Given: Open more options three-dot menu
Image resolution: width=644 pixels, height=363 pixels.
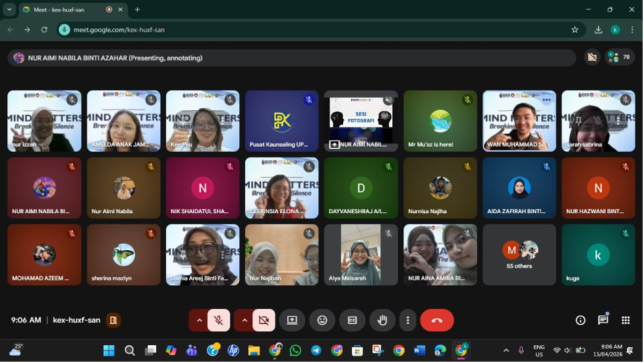Looking at the screenshot, I should 408,320.
